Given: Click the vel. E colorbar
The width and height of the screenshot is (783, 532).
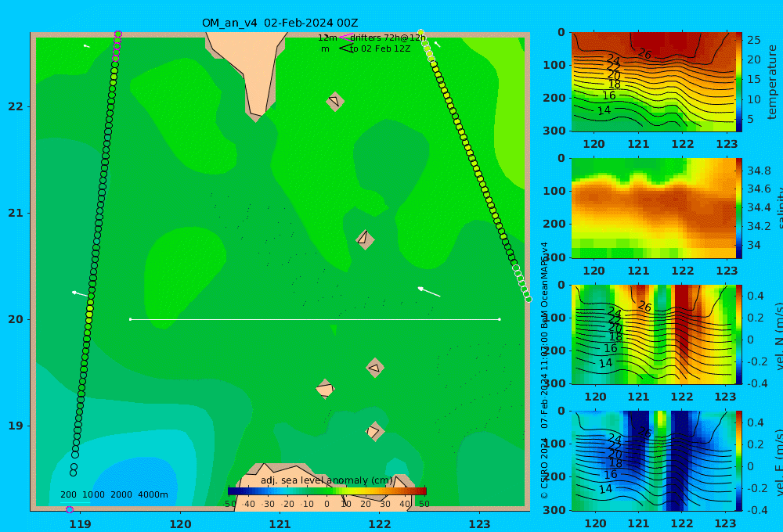Looking at the screenshot, I should click(x=739, y=461).
